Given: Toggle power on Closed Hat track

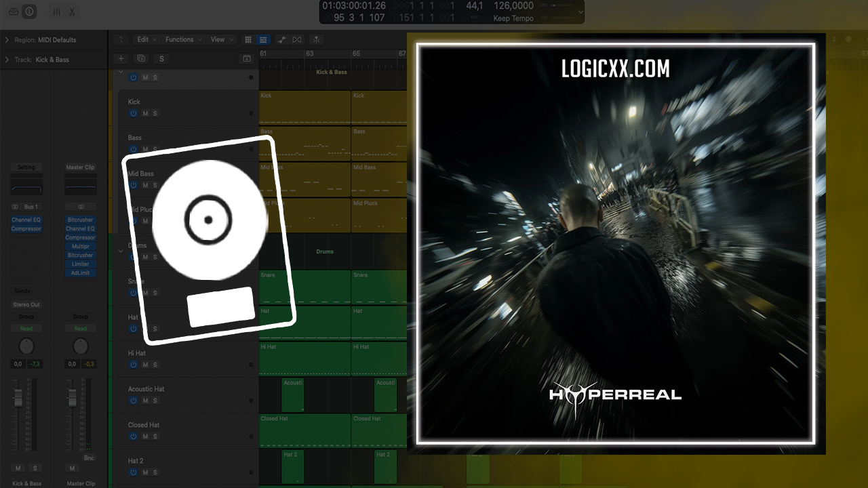Looking at the screenshot, I should tap(134, 436).
